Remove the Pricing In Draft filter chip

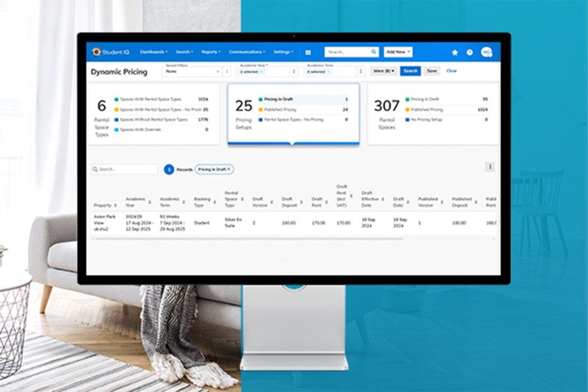[x=229, y=169]
